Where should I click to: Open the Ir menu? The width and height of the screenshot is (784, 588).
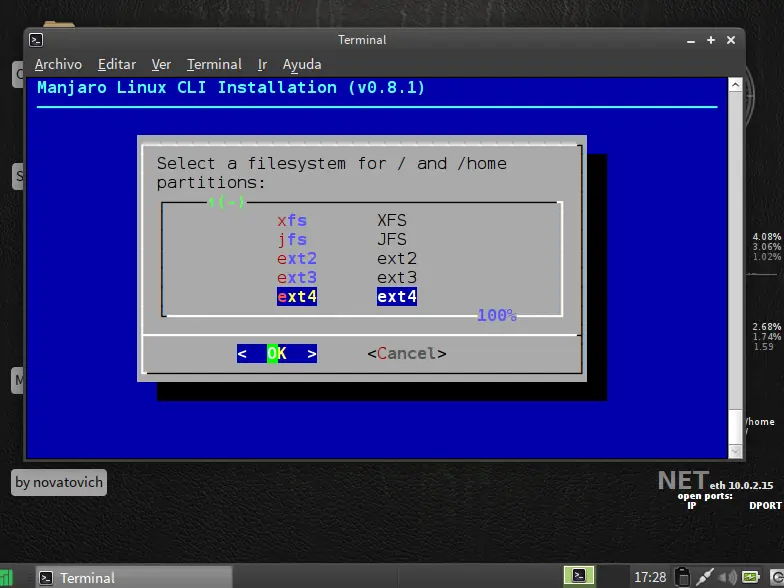[x=262, y=64]
